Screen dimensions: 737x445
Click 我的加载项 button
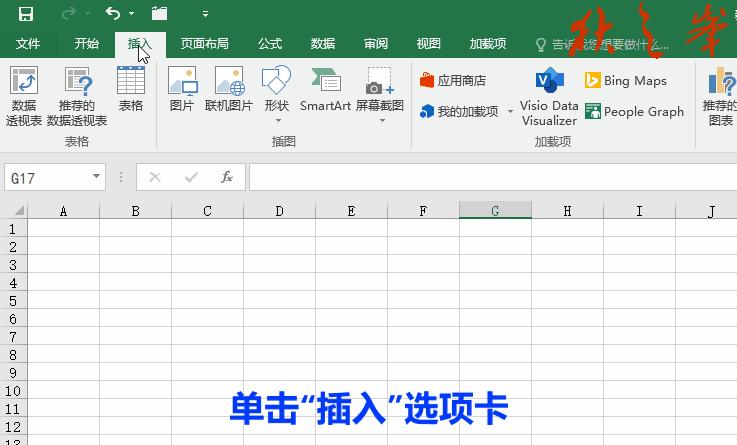459,111
